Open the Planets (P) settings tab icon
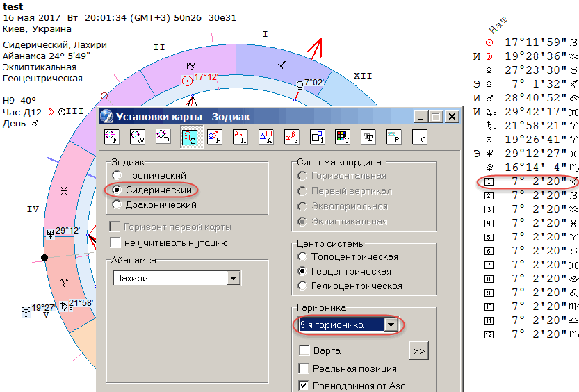 [x=215, y=137]
